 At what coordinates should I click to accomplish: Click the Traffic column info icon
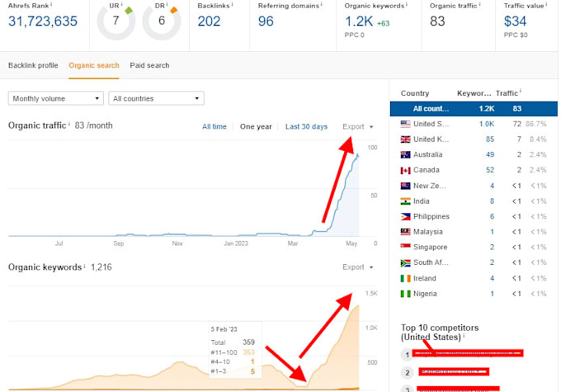click(x=521, y=92)
